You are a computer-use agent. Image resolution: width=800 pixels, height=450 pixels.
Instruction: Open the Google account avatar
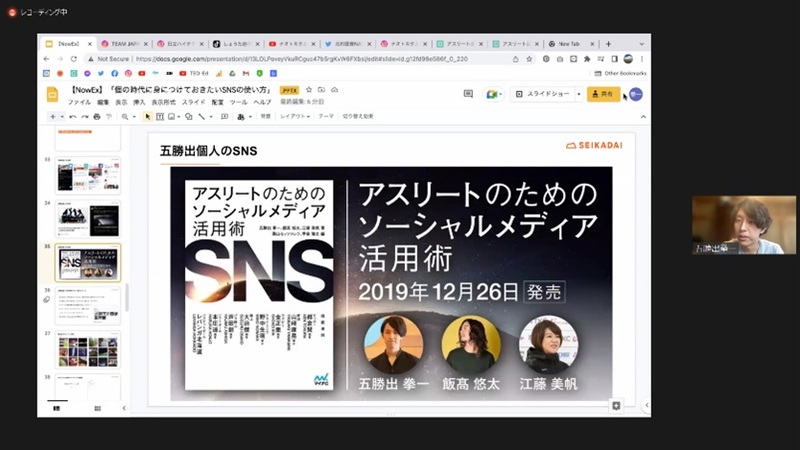636,94
